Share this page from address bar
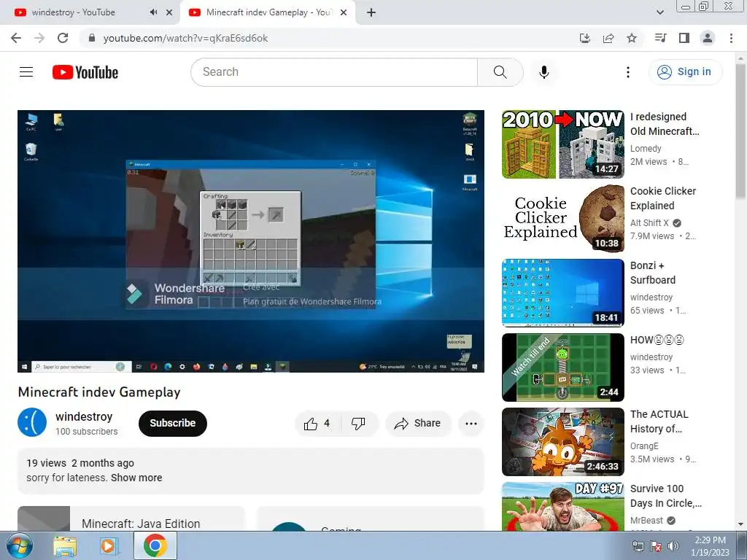 coord(608,38)
